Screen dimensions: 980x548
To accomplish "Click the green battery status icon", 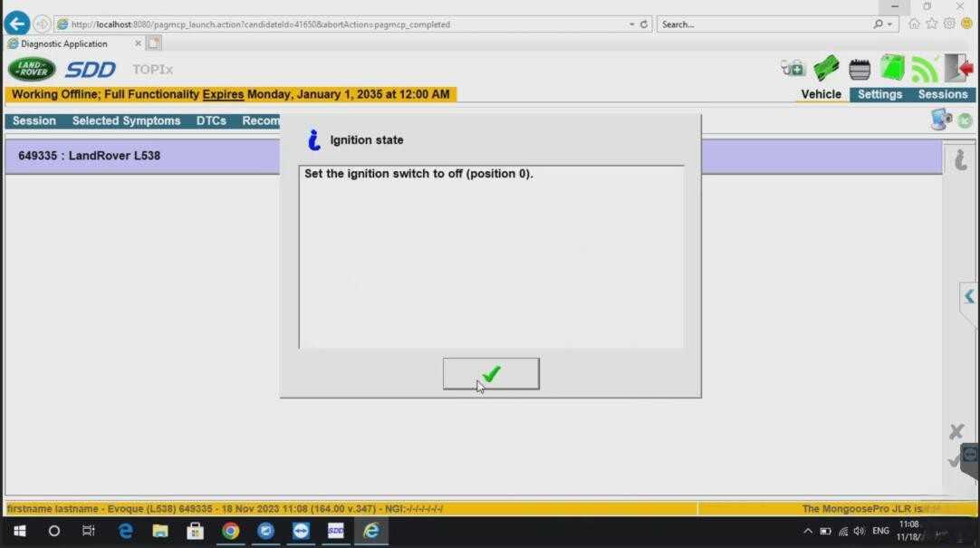I will (892, 68).
